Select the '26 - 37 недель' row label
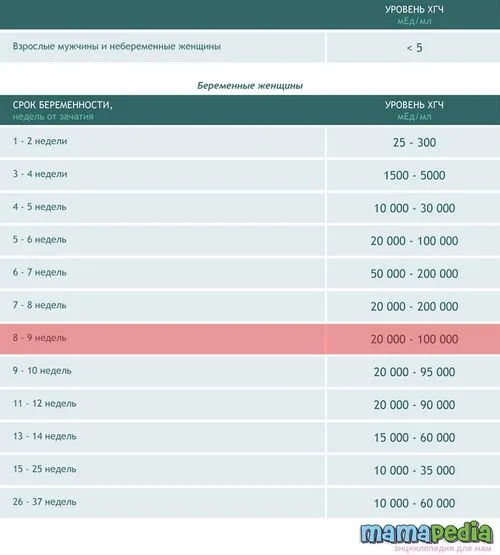500x555 pixels. (45, 502)
